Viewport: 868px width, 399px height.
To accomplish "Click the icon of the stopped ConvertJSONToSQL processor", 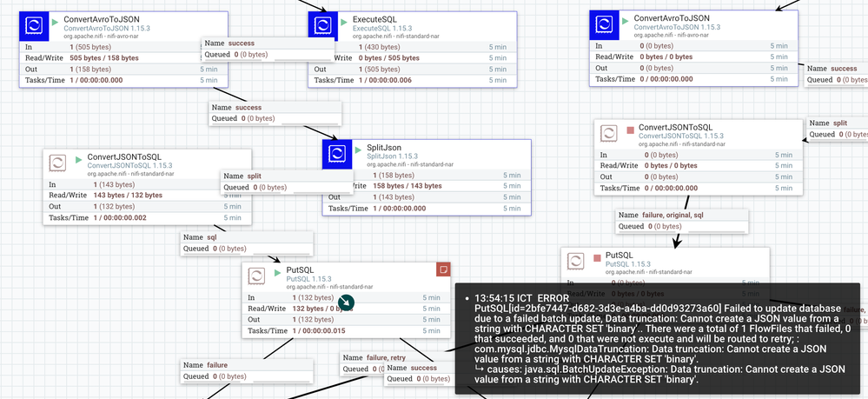I will [609, 134].
